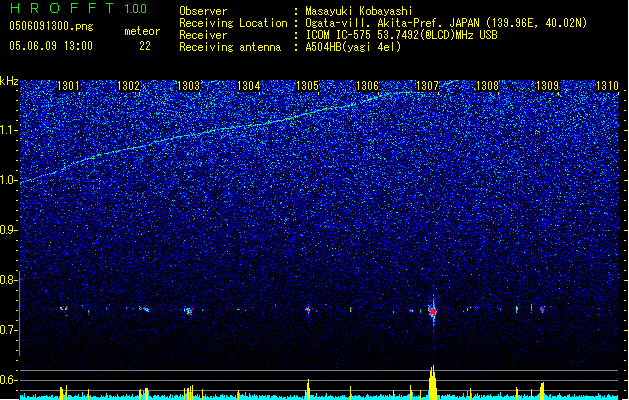
Task: Click the Receiver label
Action: (x=203, y=35)
